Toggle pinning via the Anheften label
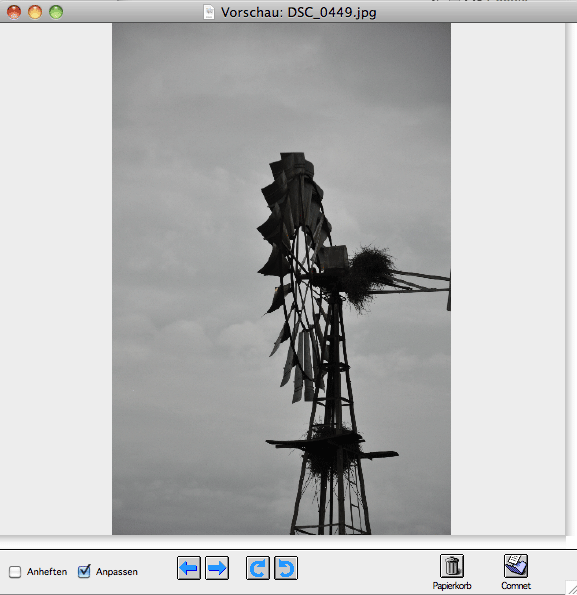 47,571
